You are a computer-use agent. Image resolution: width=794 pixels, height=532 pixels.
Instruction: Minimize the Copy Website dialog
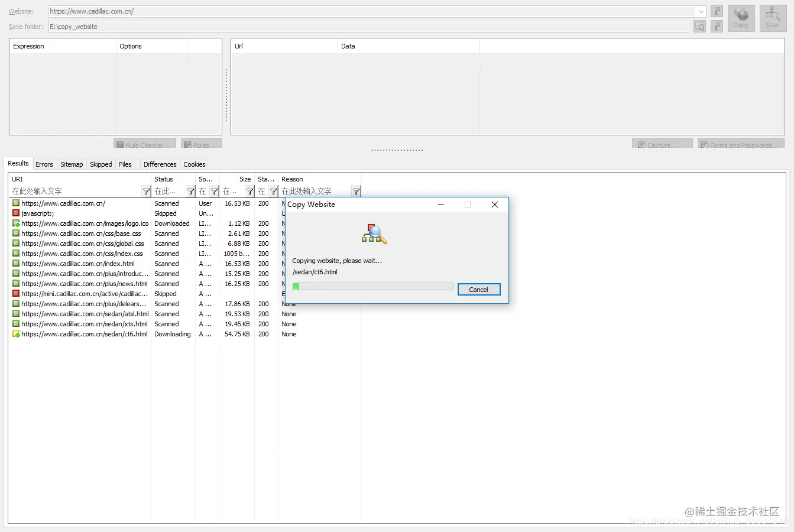click(x=441, y=205)
